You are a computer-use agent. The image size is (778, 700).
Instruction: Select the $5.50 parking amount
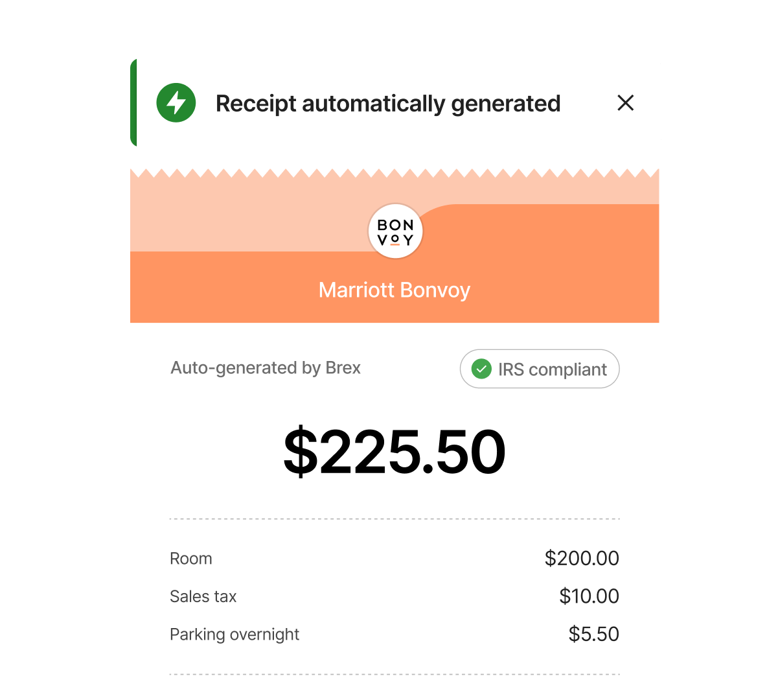coord(593,634)
